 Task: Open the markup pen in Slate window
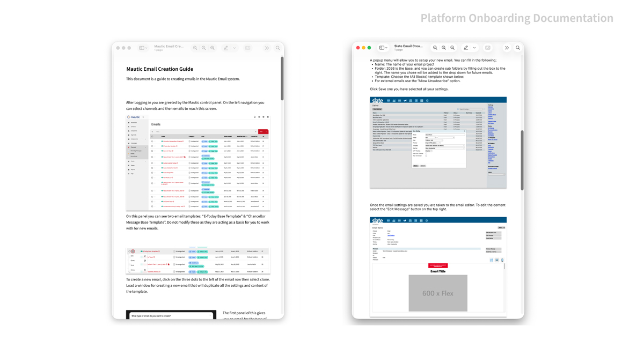coord(466,48)
